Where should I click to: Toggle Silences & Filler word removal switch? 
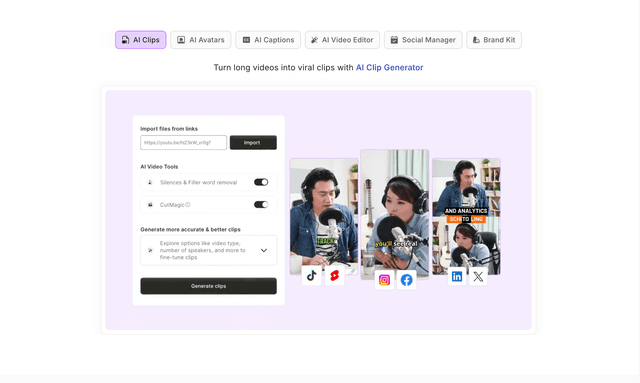coord(261,182)
